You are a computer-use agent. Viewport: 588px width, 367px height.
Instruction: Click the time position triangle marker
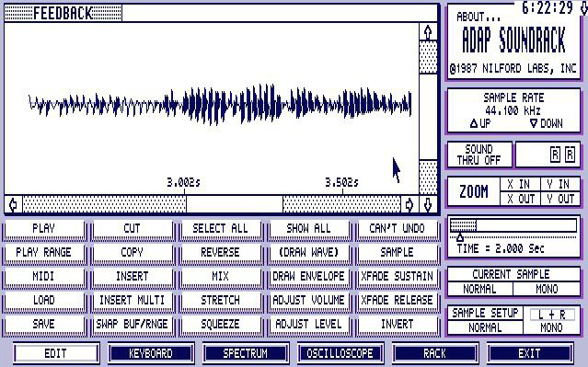[460, 237]
